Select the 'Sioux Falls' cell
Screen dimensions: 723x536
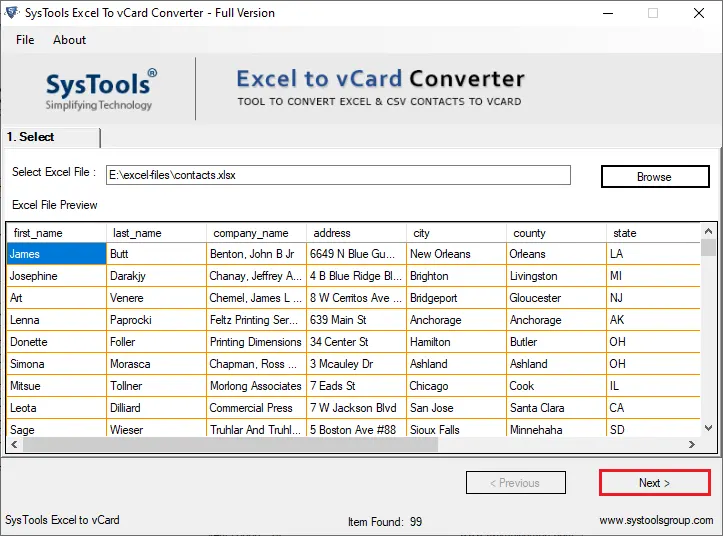456,429
